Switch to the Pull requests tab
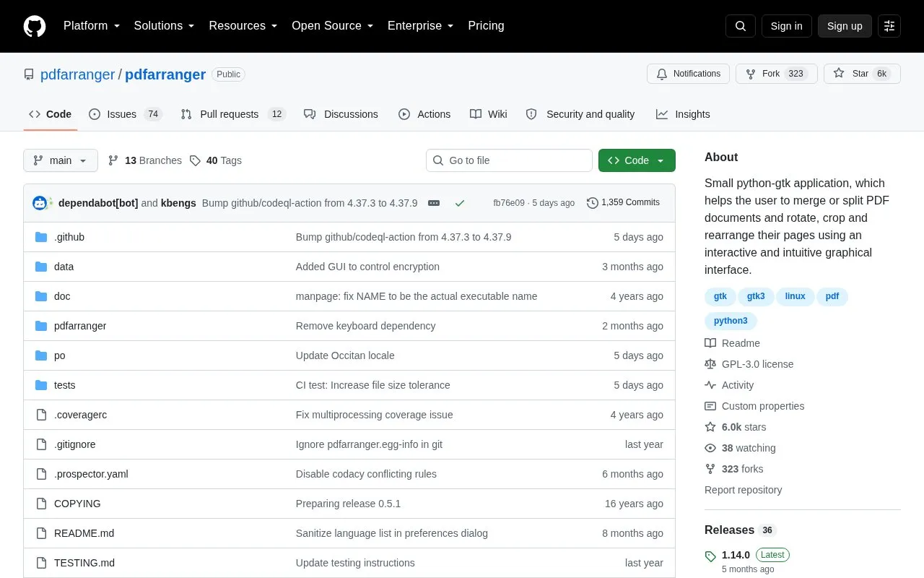This screenshot has width=924, height=578. [233, 114]
